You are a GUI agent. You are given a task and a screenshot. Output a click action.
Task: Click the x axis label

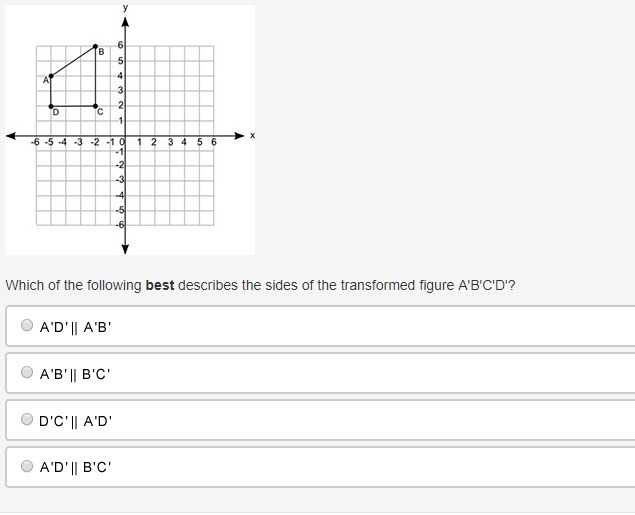tap(253, 136)
